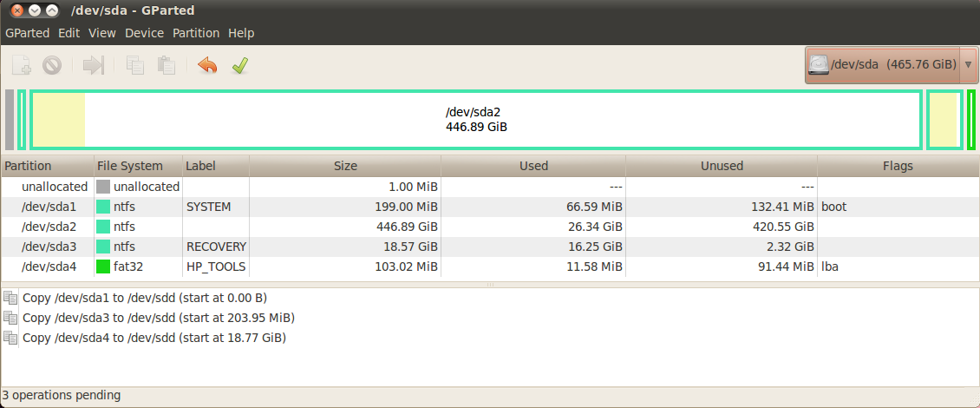
Task: Open the GParted menu
Action: (x=27, y=33)
